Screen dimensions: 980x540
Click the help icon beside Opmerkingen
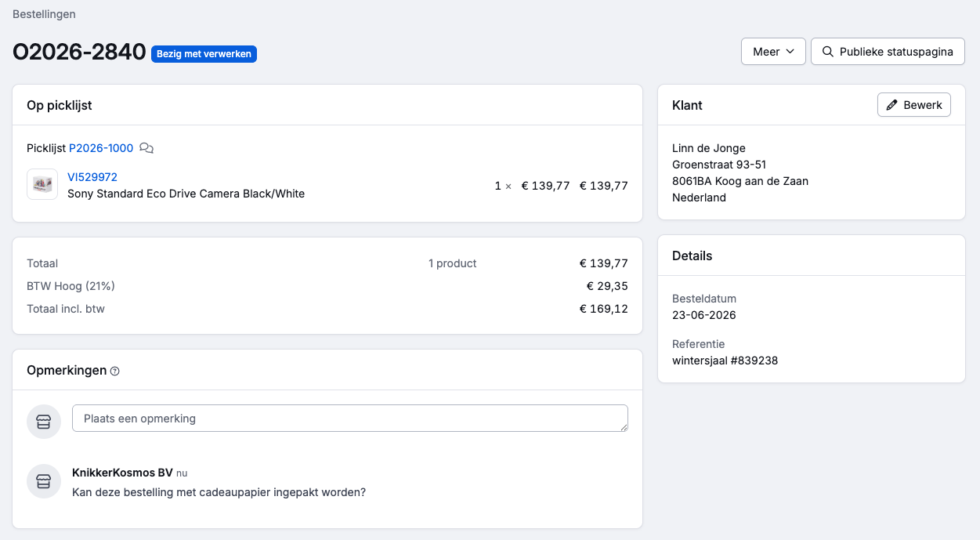point(115,371)
